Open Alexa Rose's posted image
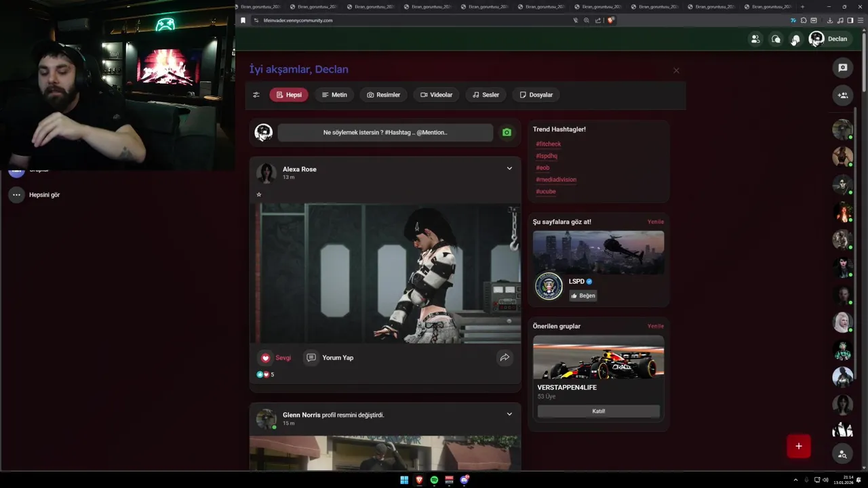The image size is (868, 488). (385, 273)
